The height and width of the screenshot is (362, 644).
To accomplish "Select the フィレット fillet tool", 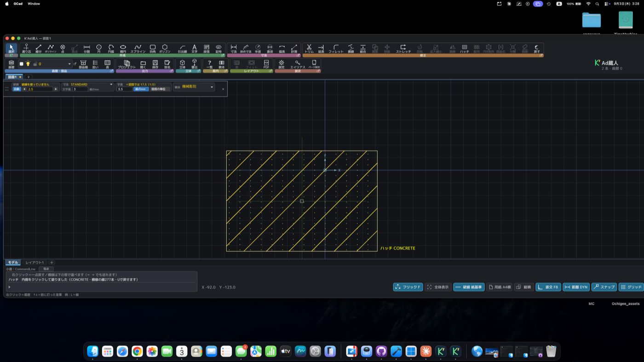I will point(336,48).
